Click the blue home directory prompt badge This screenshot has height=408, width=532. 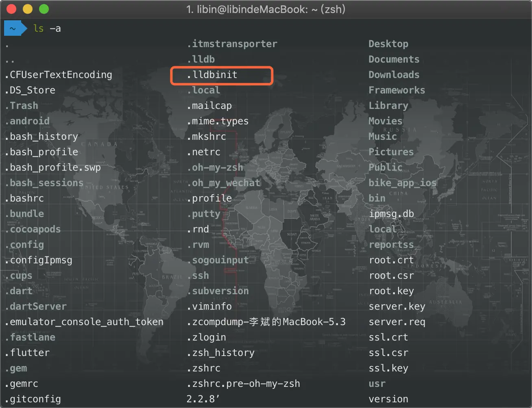click(x=15, y=28)
